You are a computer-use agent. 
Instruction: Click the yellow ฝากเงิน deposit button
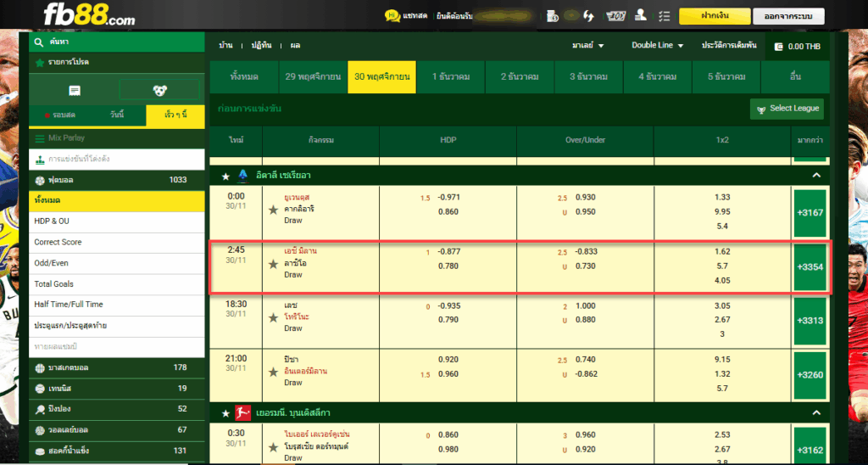click(x=715, y=16)
